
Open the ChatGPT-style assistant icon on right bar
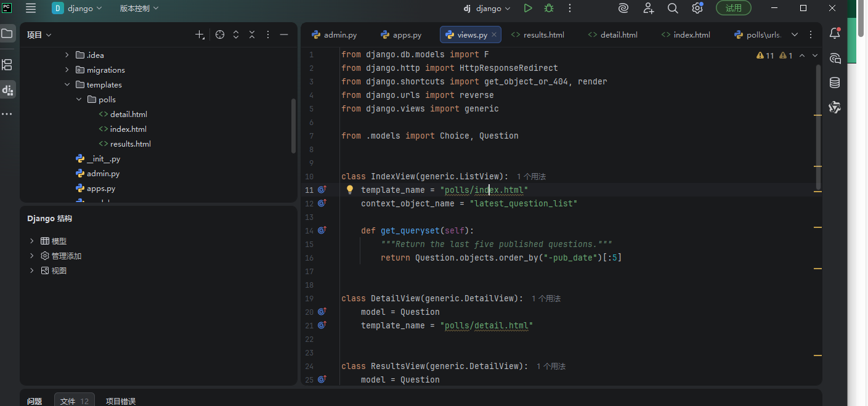[x=835, y=108]
